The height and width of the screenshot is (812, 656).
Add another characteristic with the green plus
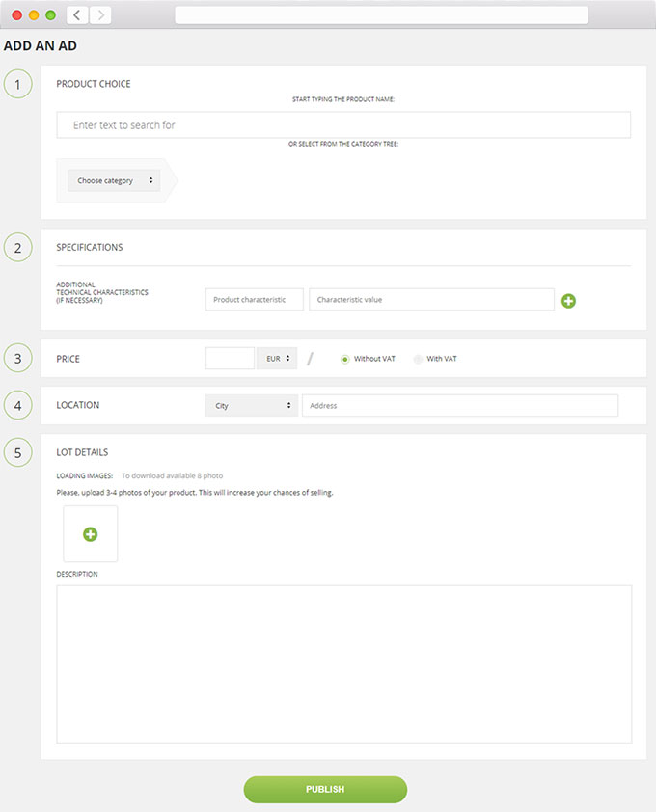pyautogui.click(x=568, y=301)
